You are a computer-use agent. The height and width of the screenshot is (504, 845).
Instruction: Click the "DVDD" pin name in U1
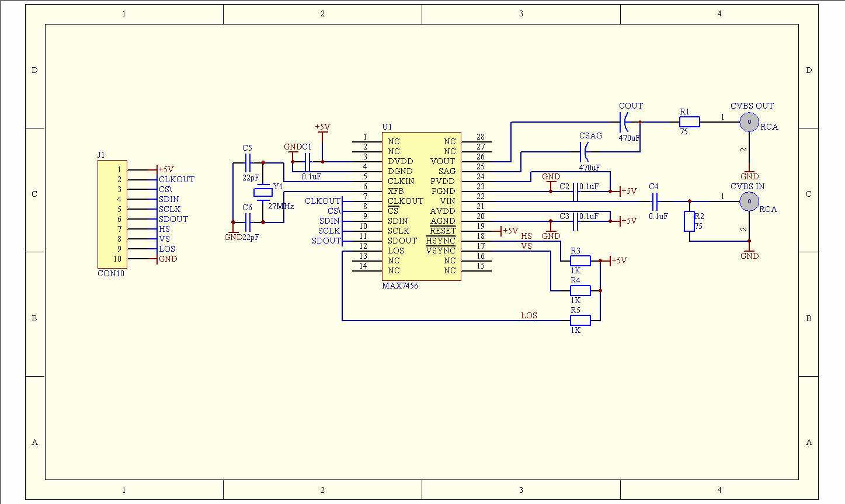point(401,161)
